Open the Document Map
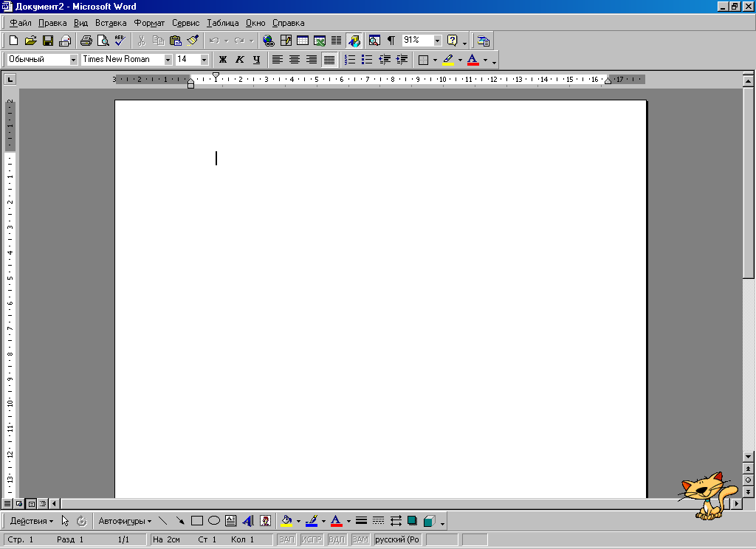This screenshot has width=756, height=549. tap(374, 41)
